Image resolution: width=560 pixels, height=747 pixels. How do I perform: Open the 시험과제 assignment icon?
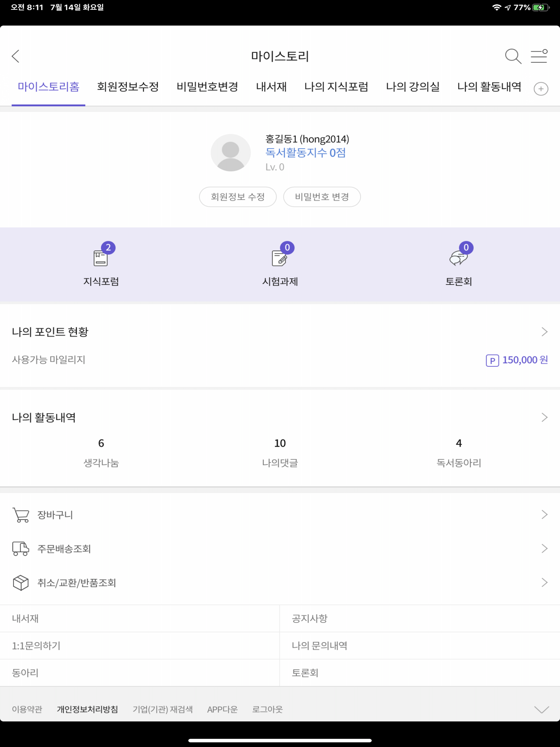280,258
